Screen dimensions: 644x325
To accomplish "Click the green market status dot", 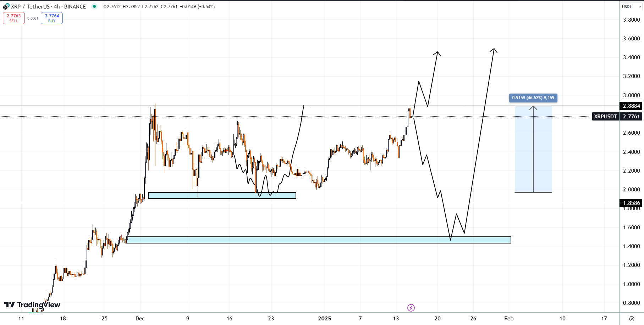I will 94,6.
